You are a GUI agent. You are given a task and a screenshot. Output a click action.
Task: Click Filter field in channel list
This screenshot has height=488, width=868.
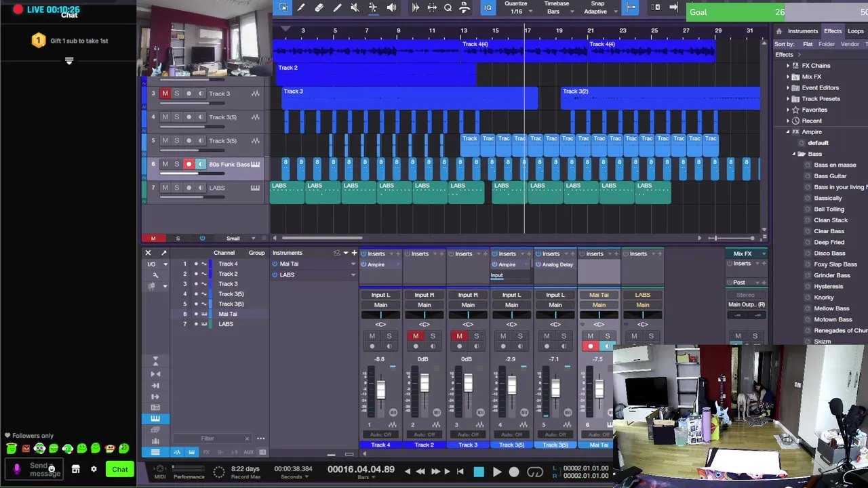[208, 439]
